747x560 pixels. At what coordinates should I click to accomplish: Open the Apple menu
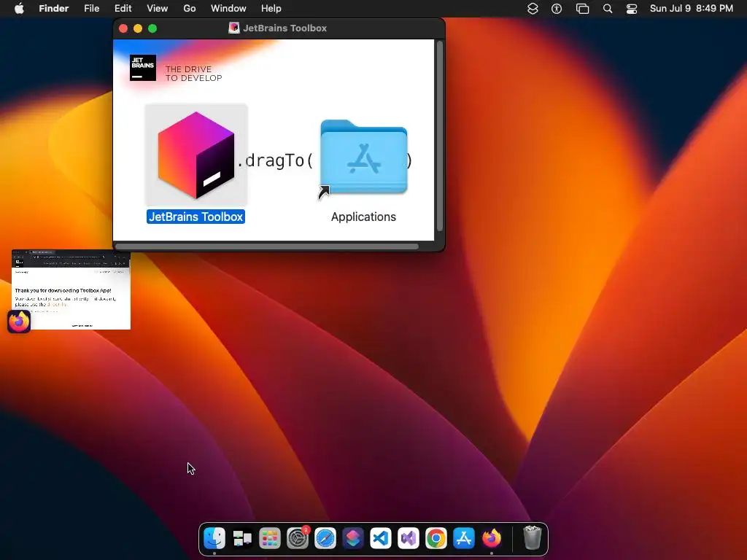pyautogui.click(x=19, y=9)
